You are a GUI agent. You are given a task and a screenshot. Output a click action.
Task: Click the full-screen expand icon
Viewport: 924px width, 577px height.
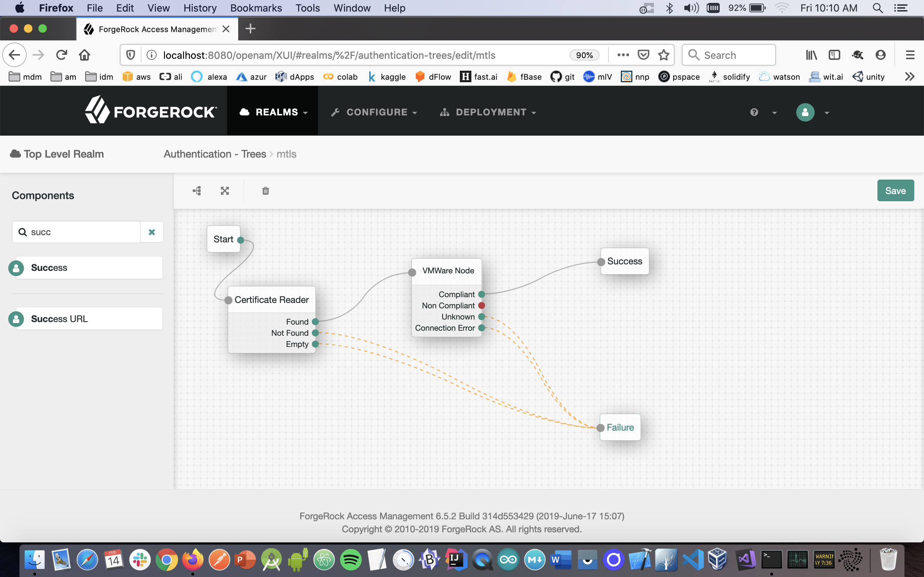(225, 191)
